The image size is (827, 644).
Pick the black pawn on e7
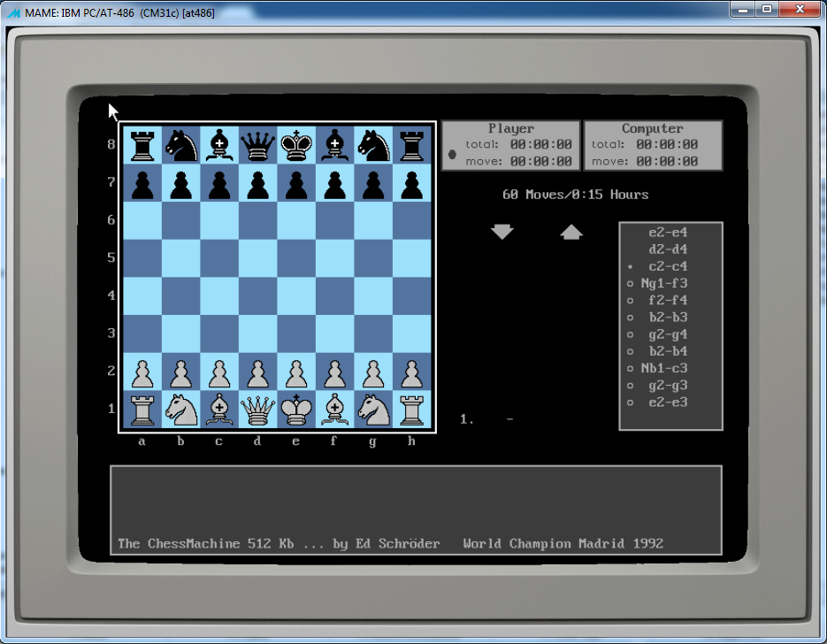[296, 185]
